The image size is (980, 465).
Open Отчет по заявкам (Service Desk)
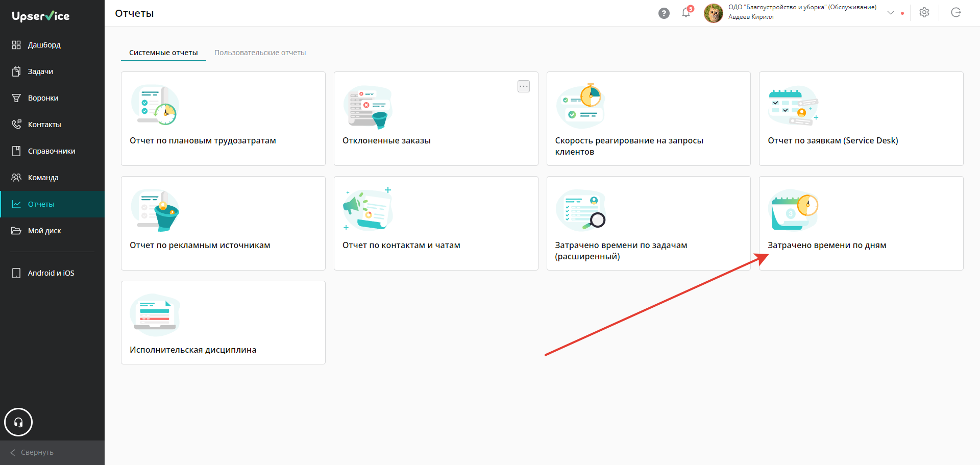(x=833, y=140)
